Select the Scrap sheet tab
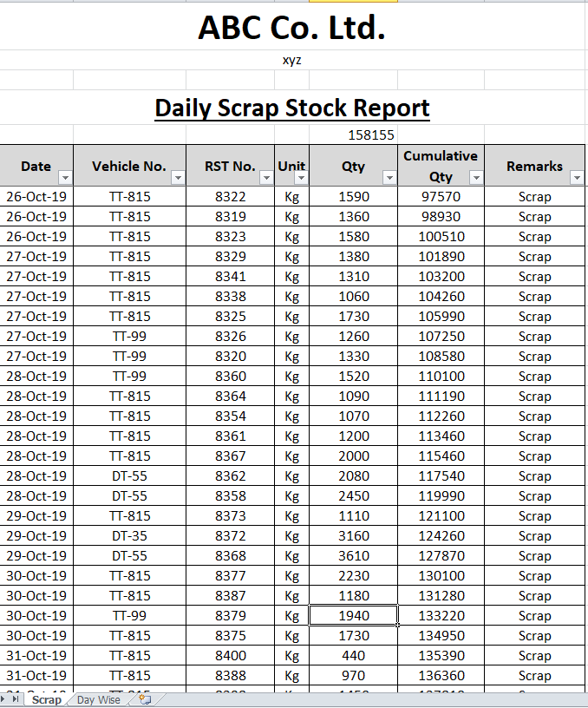 pyautogui.click(x=47, y=699)
